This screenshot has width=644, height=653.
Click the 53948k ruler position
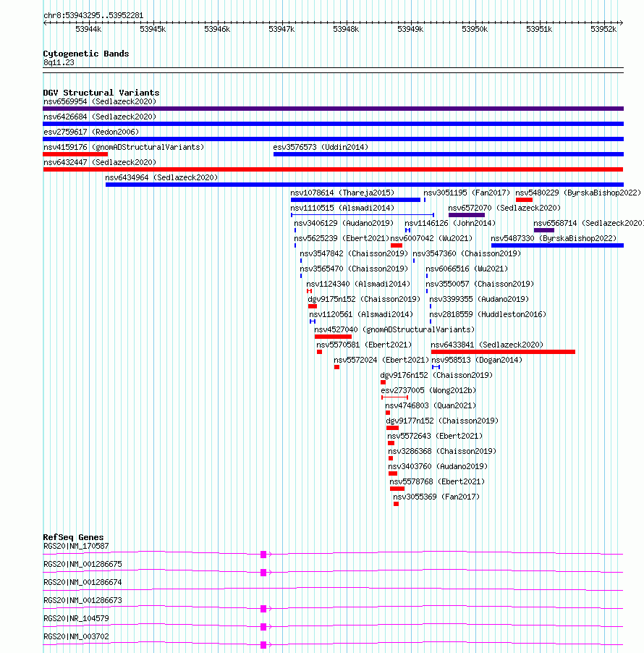346,29
